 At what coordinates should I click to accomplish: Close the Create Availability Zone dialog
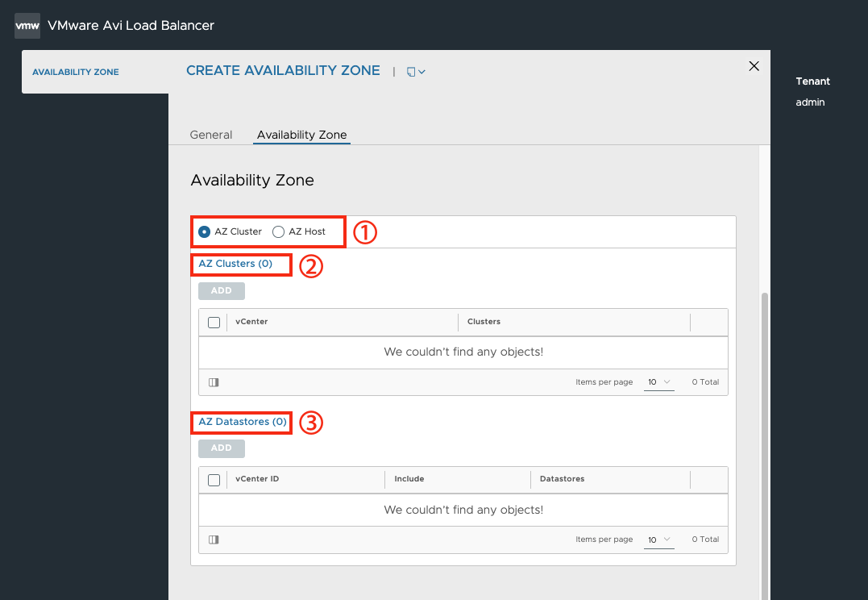click(754, 66)
